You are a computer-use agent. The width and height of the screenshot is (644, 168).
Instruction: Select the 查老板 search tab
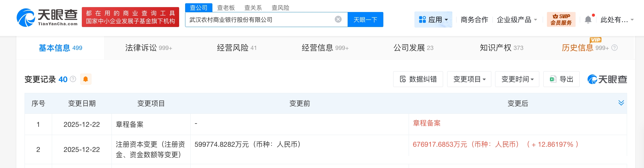(226, 8)
